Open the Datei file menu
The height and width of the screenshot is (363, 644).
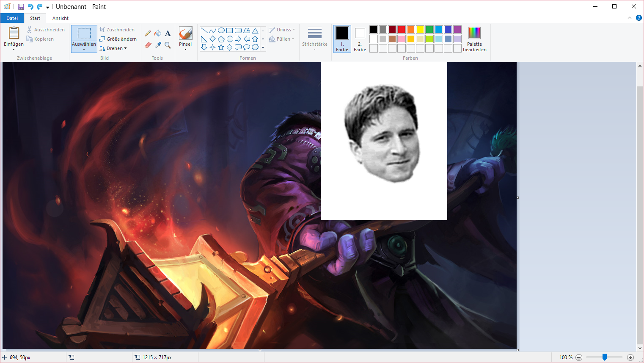click(x=12, y=18)
